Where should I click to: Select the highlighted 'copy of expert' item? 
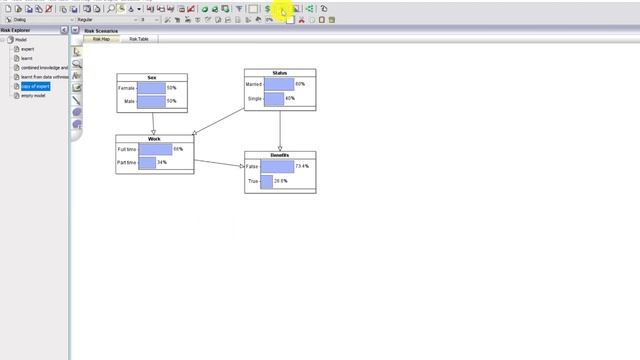point(35,86)
